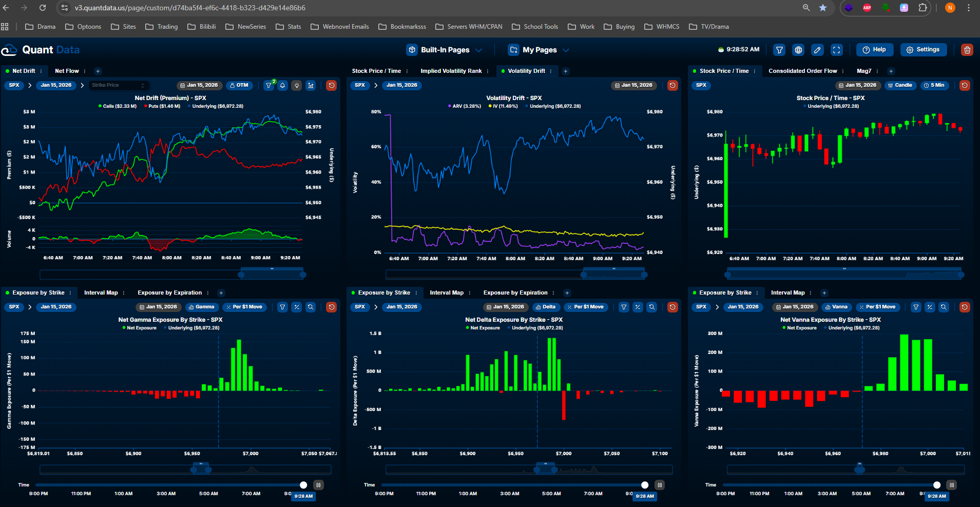Screen dimensions: 980x507
Task: Click the Help button
Action: [x=874, y=50]
